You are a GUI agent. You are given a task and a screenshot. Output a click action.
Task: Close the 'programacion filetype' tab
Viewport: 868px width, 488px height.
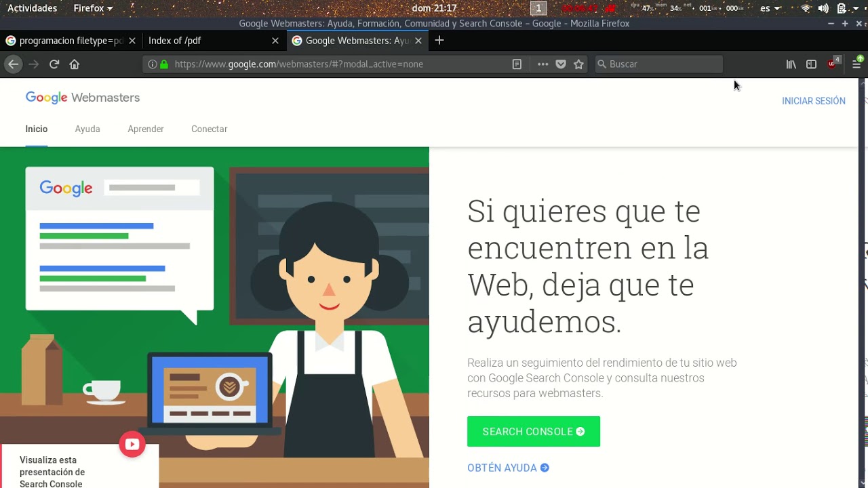pyautogui.click(x=132, y=41)
